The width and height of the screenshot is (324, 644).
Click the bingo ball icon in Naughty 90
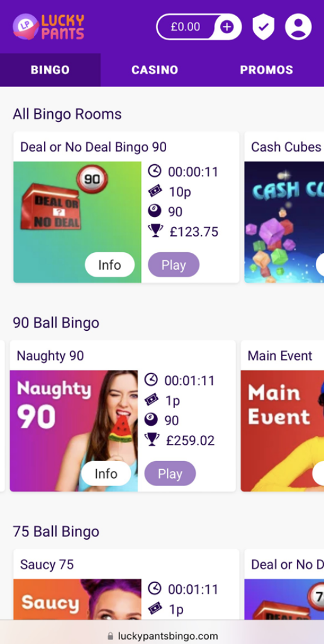tap(151, 419)
